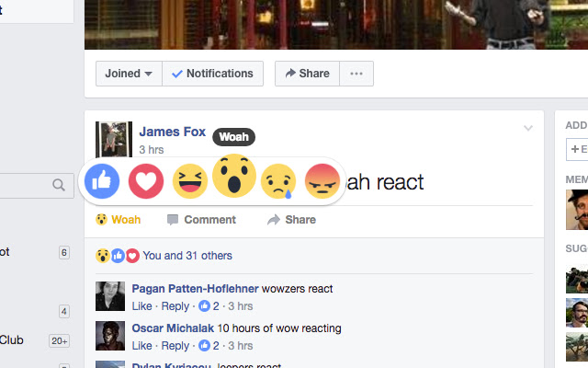Open the post's 3 hrs timestamp
This screenshot has height=368, width=588.
[152, 150]
